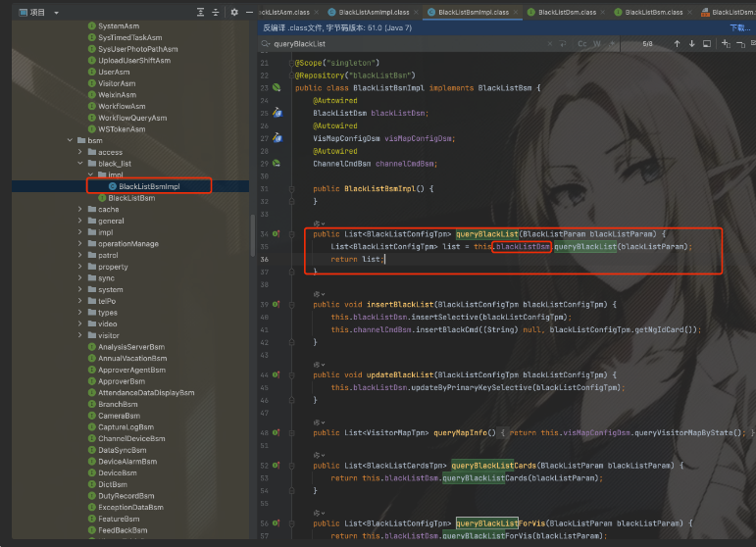Toggle Words (W) option in search
Screen dimensions: 756x547
point(597,44)
